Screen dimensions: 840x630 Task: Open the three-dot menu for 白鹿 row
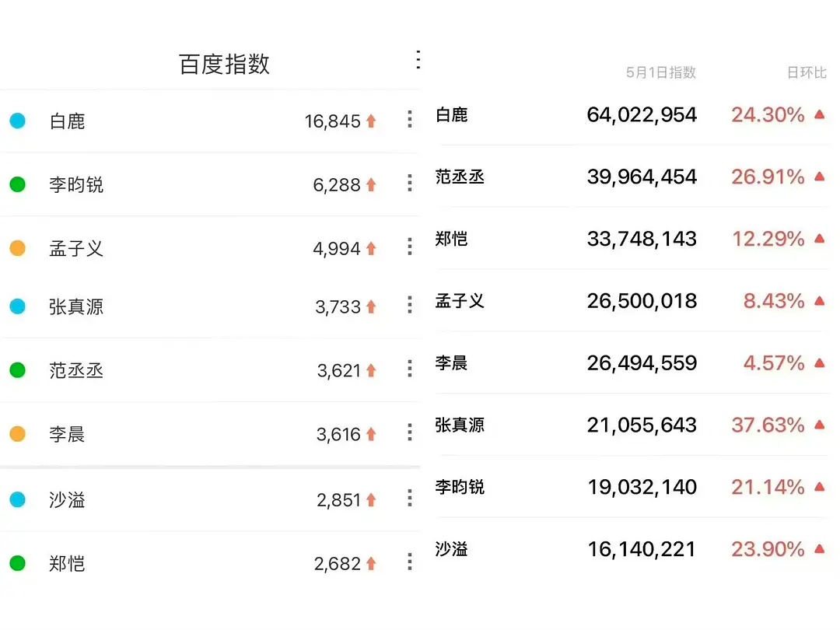[410, 120]
